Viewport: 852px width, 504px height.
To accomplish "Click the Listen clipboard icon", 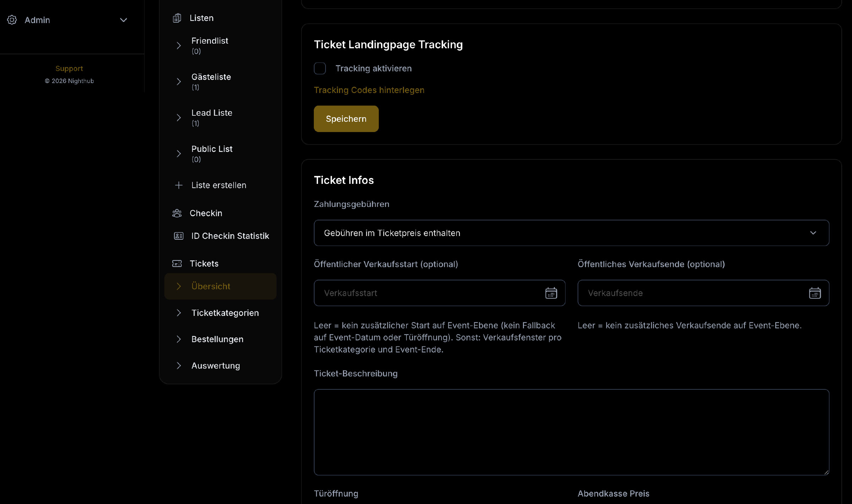I will [177, 18].
